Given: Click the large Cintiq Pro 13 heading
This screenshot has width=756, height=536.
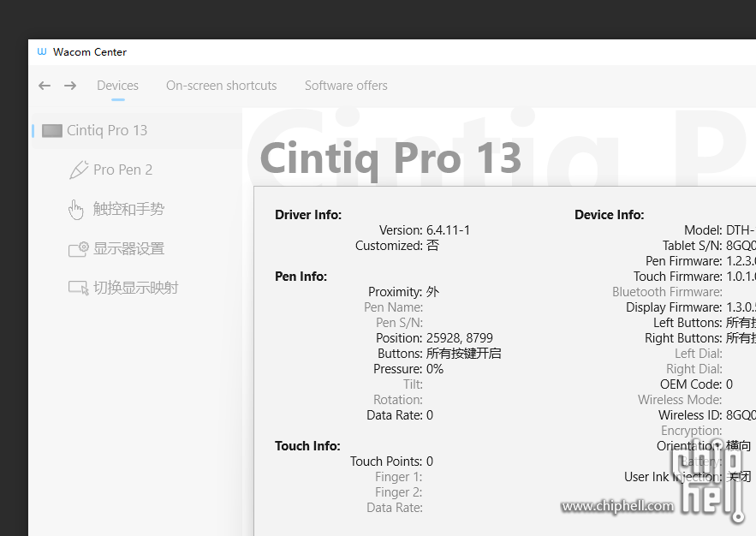Looking at the screenshot, I should click(x=390, y=158).
